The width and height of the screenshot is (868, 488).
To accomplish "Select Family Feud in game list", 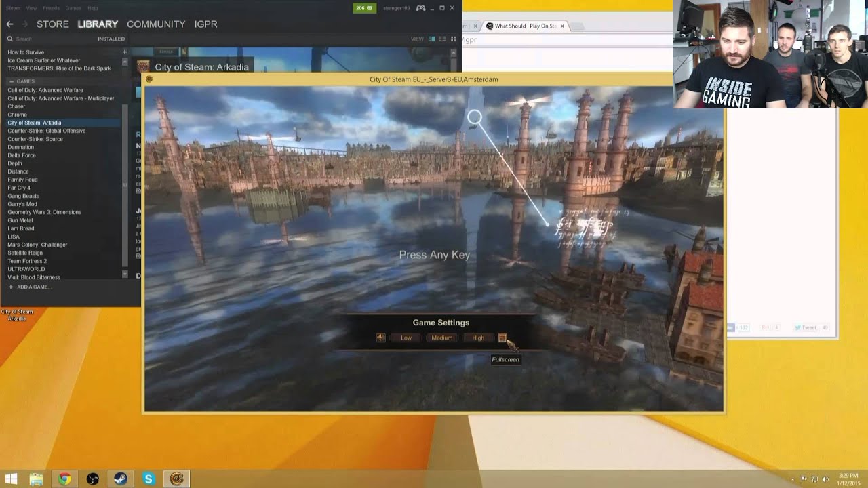I will point(23,180).
